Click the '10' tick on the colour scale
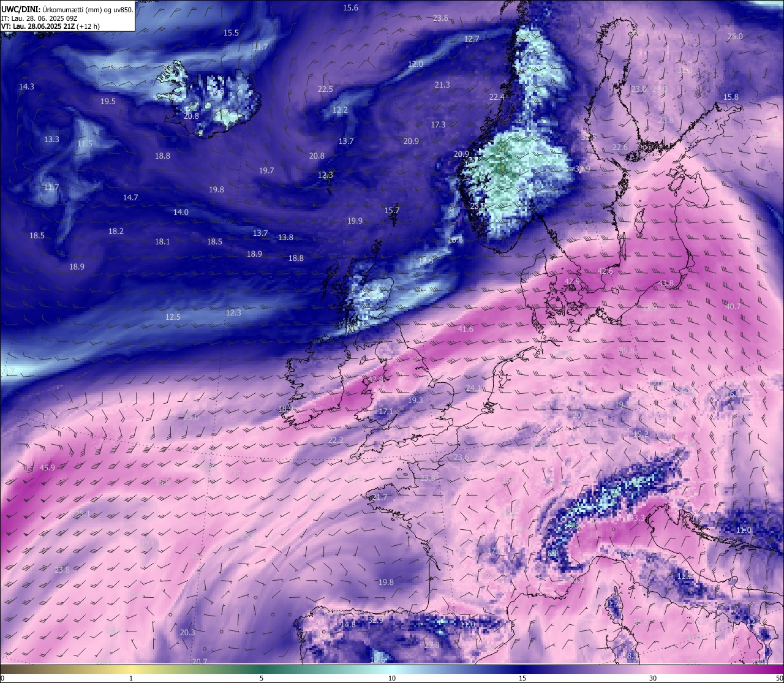 [x=392, y=678]
